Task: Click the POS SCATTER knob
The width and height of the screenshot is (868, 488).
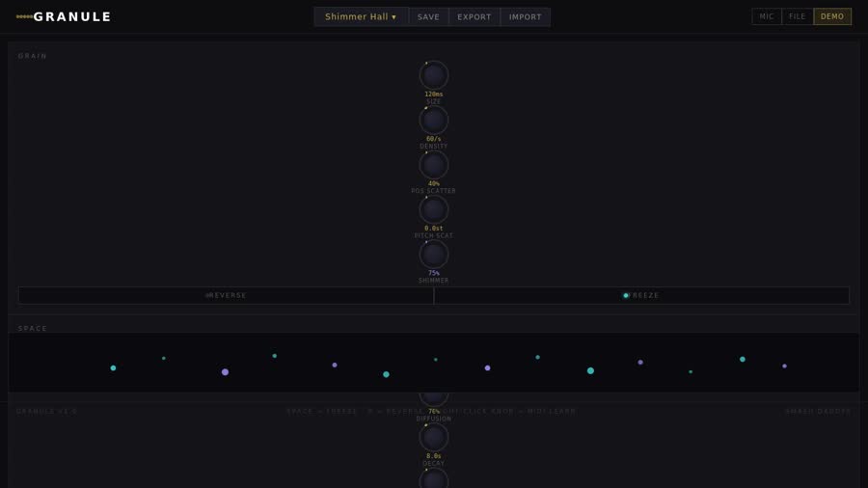Action: (x=433, y=165)
